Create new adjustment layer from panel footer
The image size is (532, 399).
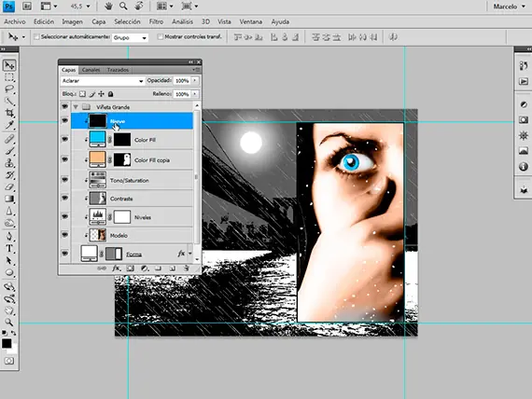point(145,268)
